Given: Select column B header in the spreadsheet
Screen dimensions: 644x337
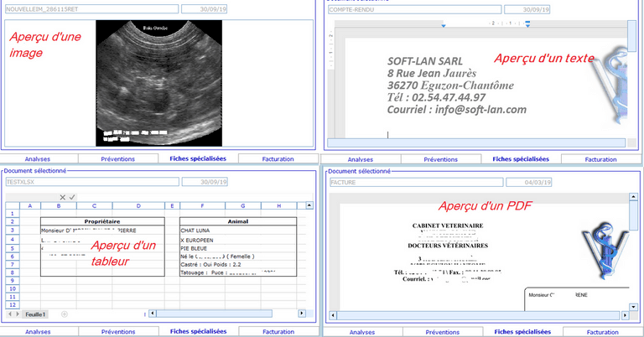Looking at the screenshot, I should (x=58, y=205).
